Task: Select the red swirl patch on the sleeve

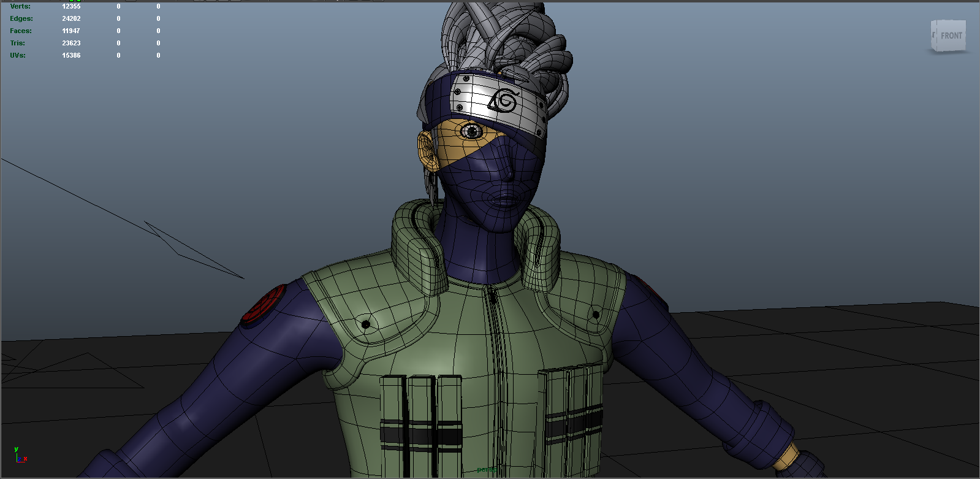Action: 262,305
